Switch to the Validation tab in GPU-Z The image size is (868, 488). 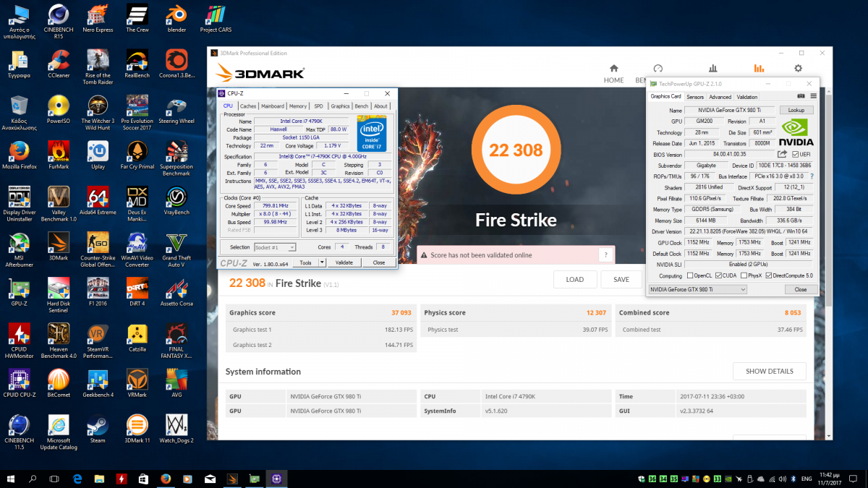pyautogui.click(x=747, y=97)
